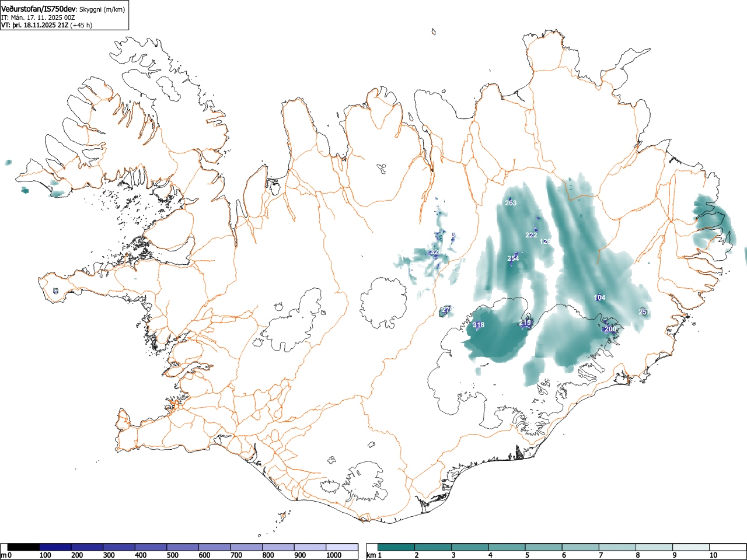The image size is (747, 560).
Task: Click the 'm' unit label on the left legend
Action: pyautogui.click(x=4, y=555)
